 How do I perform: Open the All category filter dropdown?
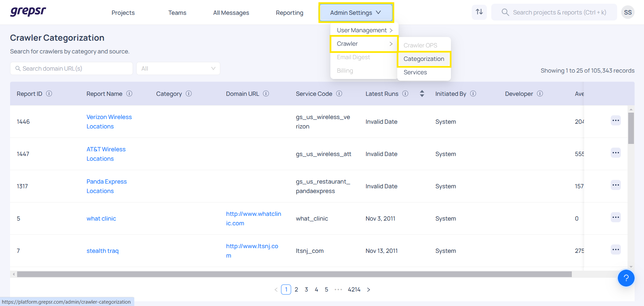[x=178, y=69]
